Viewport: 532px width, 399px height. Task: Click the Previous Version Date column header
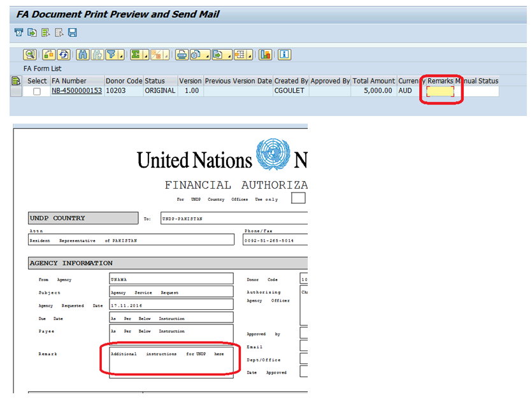(x=238, y=81)
